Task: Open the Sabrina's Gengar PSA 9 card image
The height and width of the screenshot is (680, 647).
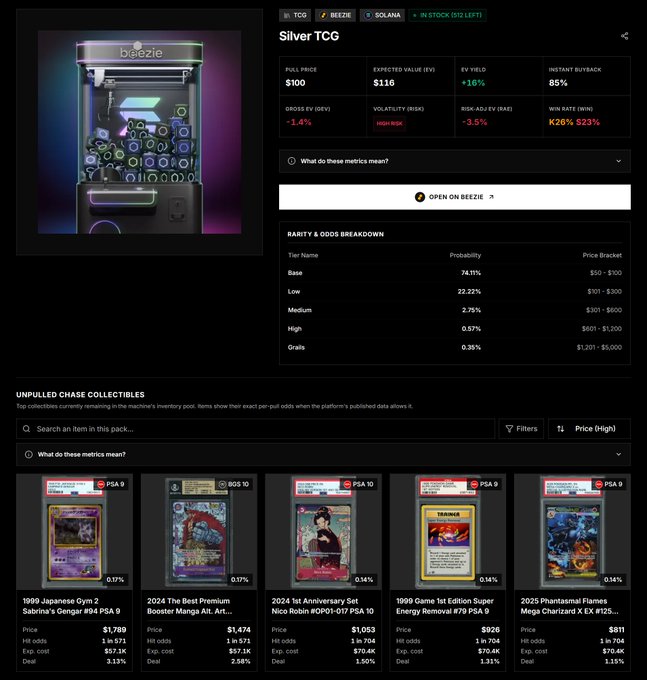Action: [74, 532]
